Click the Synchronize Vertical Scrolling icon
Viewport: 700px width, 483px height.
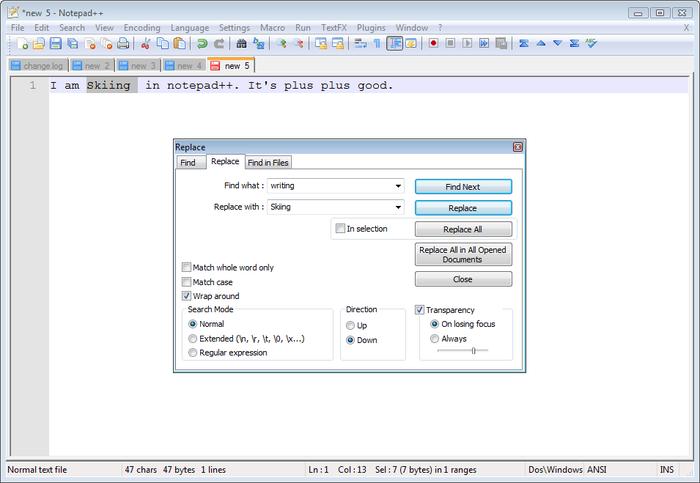pyautogui.click(x=321, y=43)
